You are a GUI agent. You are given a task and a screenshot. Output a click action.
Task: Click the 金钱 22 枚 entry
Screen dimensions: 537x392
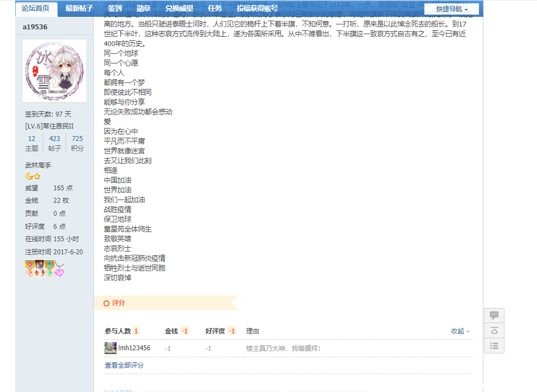pyautogui.click(x=47, y=201)
